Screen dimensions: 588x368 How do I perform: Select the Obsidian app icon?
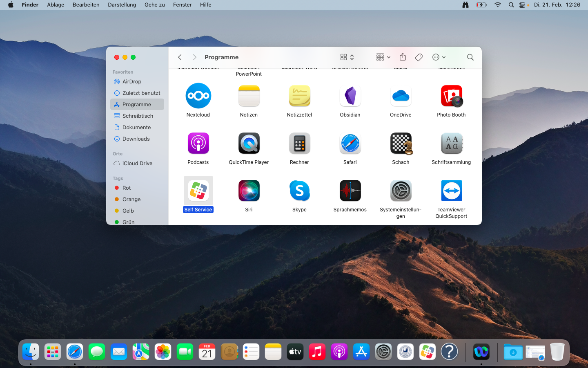pos(350,96)
